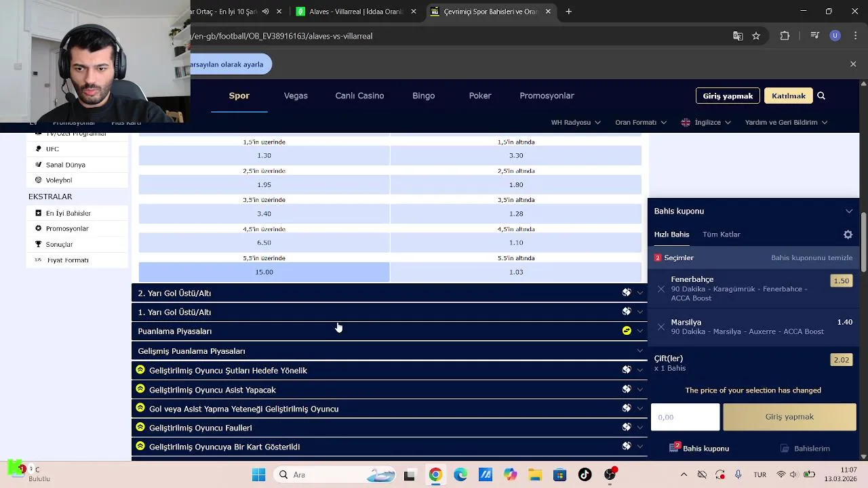Screen dimensions: 868x488
Task: Click bet builder icon on Oyuncu Asist Yapacak row
Action: pyautogui.click(x=627, y=389)
